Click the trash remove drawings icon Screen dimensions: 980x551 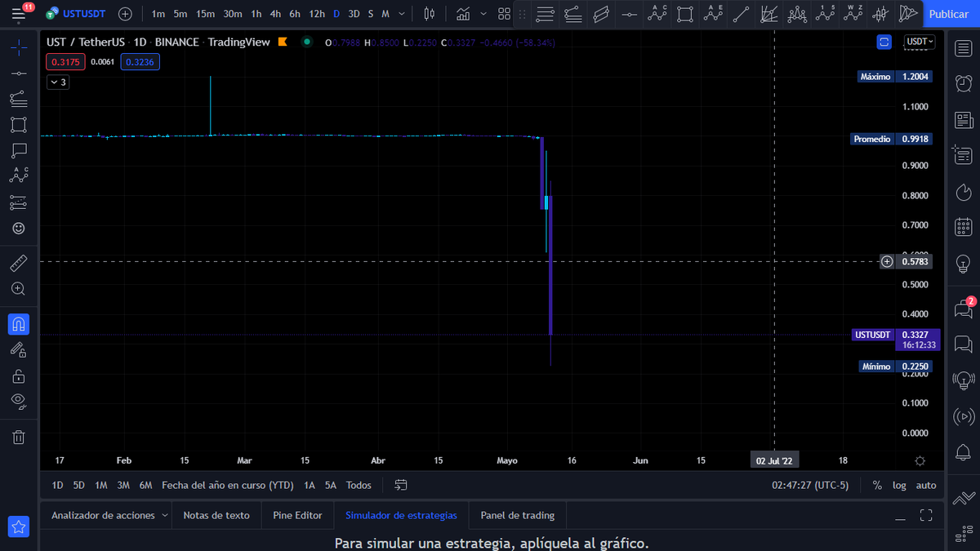point(18,437)
